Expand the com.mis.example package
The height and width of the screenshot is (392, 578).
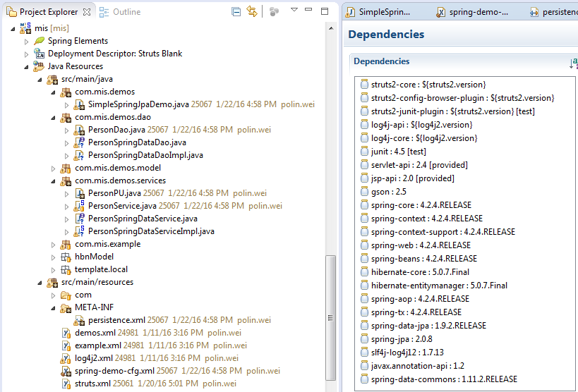[x=53, y=245]
